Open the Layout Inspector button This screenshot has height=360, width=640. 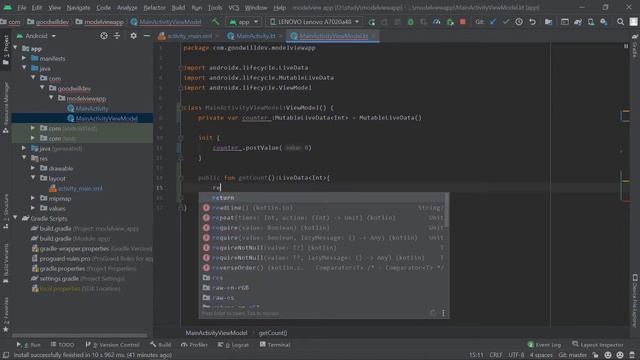[598, 345]
